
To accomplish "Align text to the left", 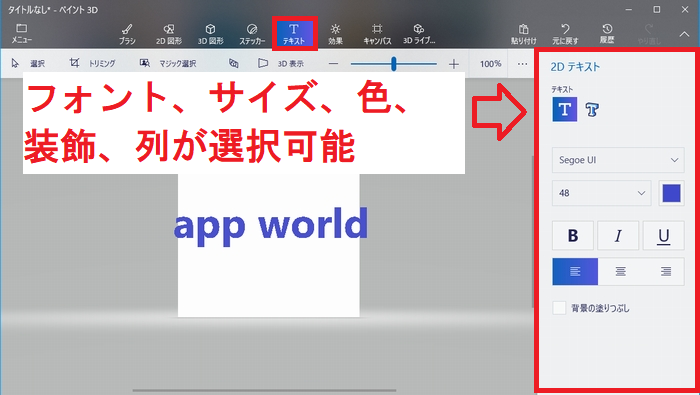I will coord(575,271).
